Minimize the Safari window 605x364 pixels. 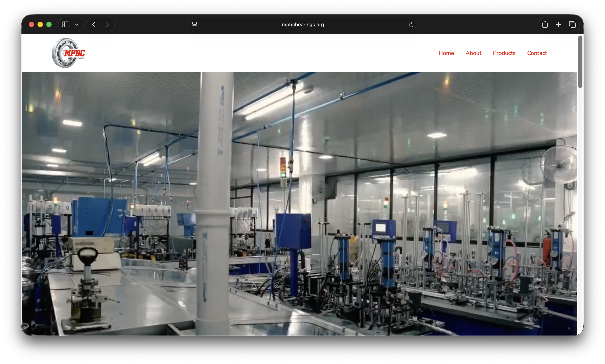[x=40, y=24]
